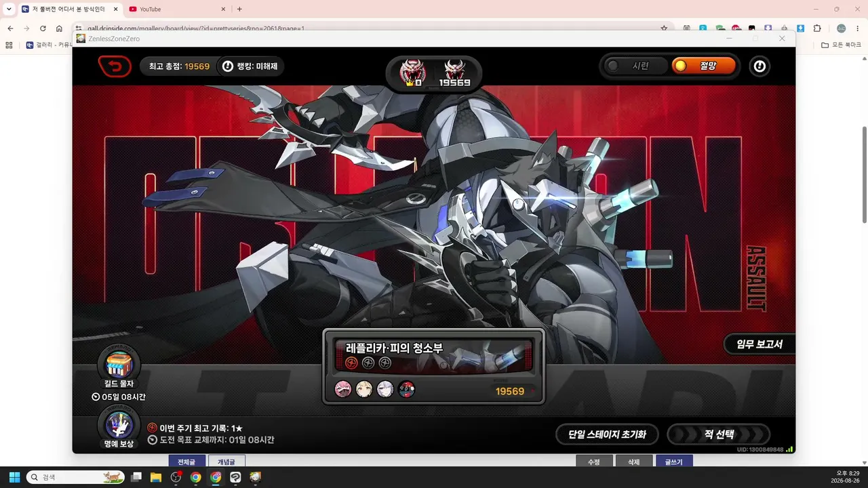Switch to the YouTube browser tab
The height and width of the screenshot is (488, 868).
[178, 9]
